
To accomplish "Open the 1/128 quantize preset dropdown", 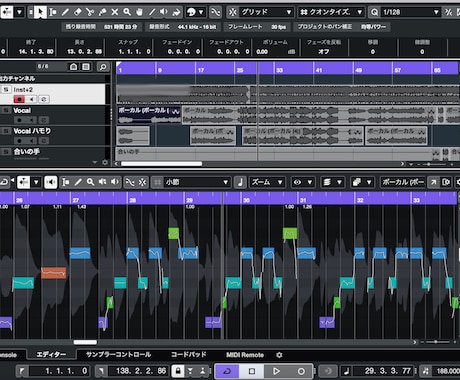I will pos(411,12).
